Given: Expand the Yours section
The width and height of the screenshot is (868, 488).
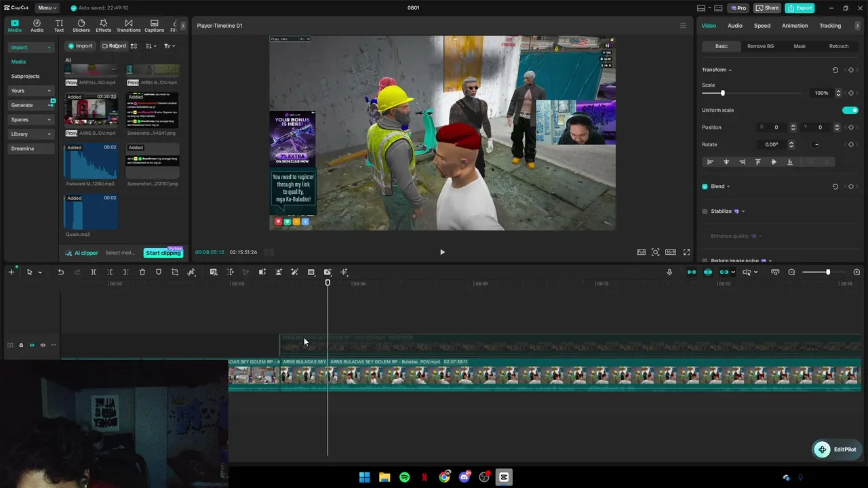Looking at the screenshot, I should 31,91.
